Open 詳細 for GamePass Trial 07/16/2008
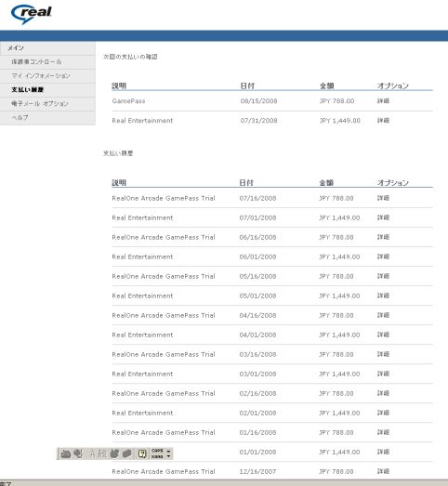Screen dimensions: 448x486 pos(383,198)
